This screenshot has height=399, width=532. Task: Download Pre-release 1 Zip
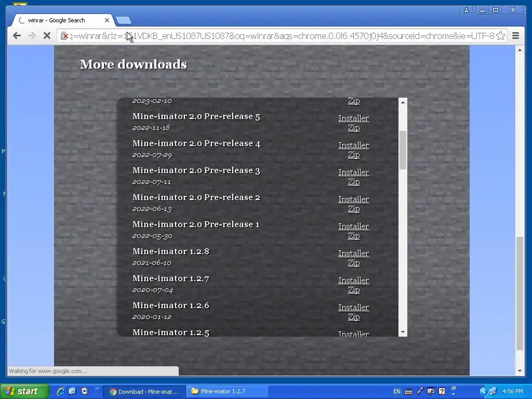pos(353,236)
